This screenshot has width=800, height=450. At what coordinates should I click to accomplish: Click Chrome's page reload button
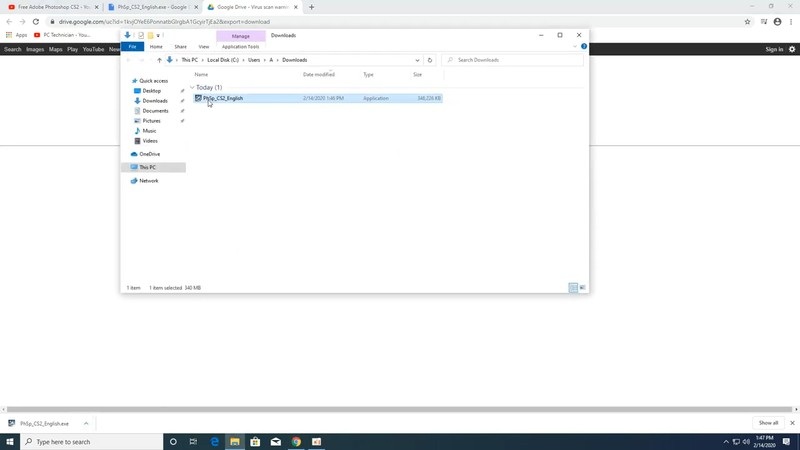[37, 21]
